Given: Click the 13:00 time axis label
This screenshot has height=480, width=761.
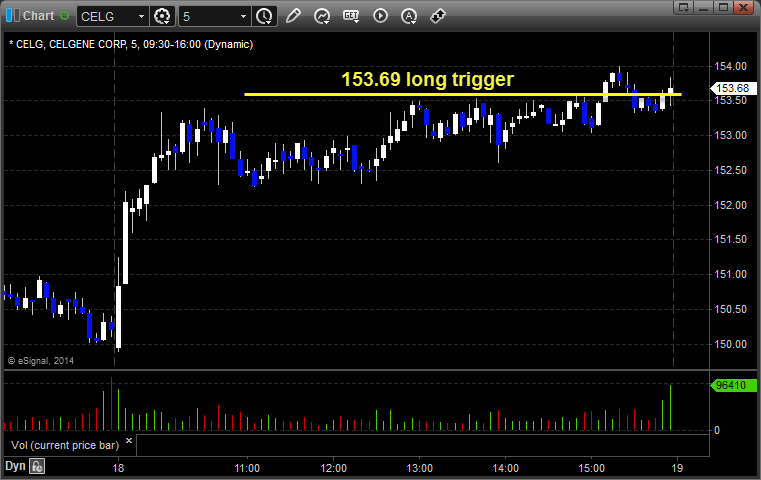Looking at the screenshot, I should pos(419,468).
